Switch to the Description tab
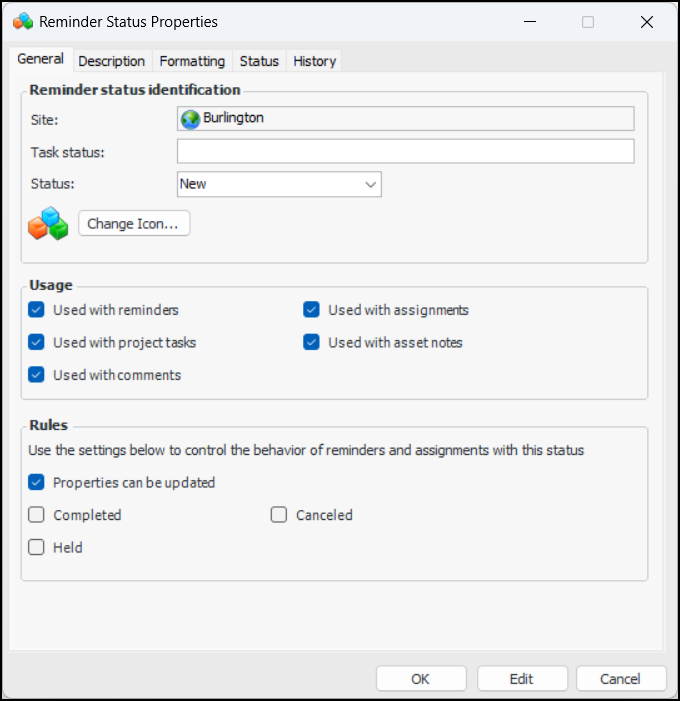The width and height of the screenshot is (680, 701). 112,61
